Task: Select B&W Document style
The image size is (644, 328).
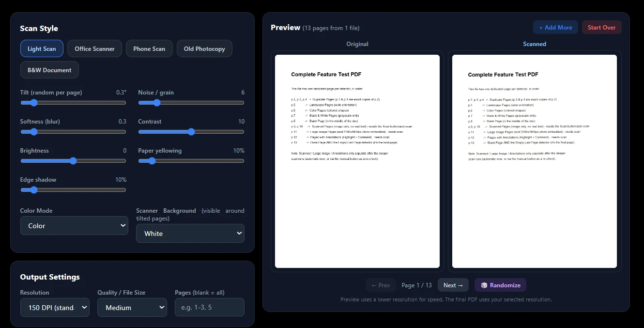Action: coord(49,70)
